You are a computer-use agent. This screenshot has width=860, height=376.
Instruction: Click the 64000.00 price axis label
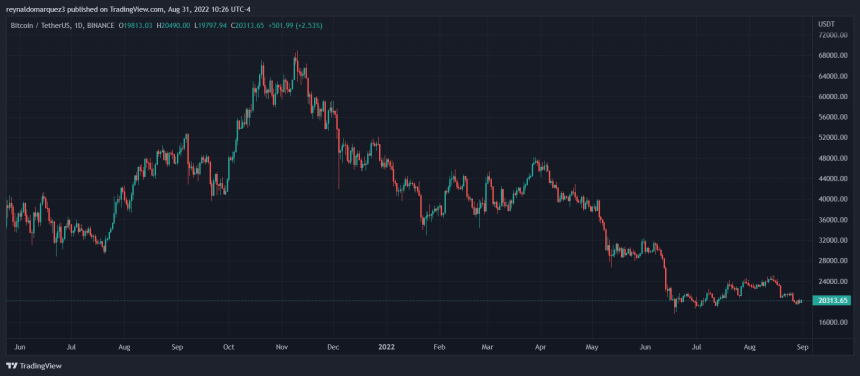833,76
